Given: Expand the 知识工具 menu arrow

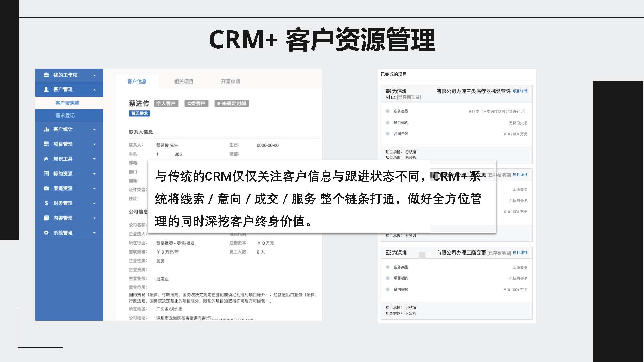Looking at the screenshot, I should [94, 159].
